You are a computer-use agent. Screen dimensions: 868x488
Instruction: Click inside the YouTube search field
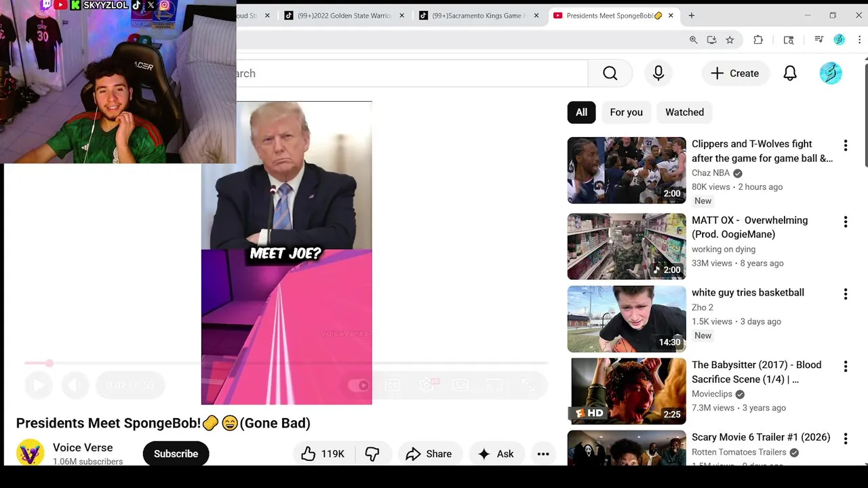pyautogui.click(x=412, y=73)
